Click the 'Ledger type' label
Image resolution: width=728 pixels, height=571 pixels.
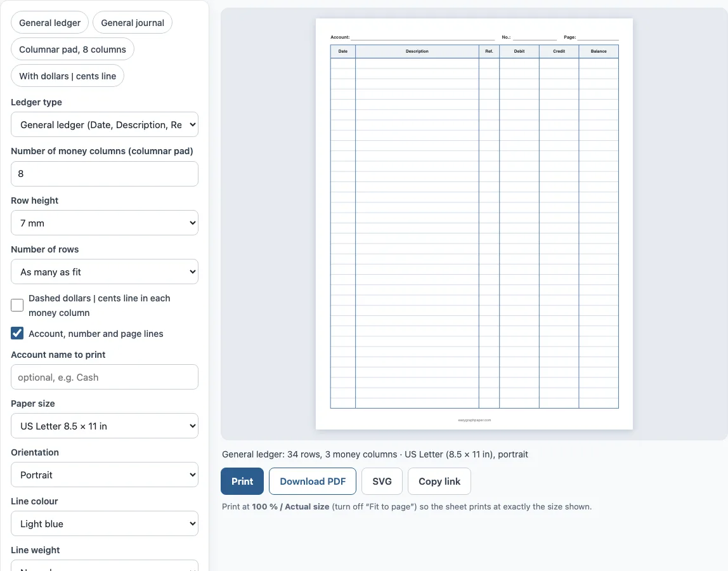point(36,102)
